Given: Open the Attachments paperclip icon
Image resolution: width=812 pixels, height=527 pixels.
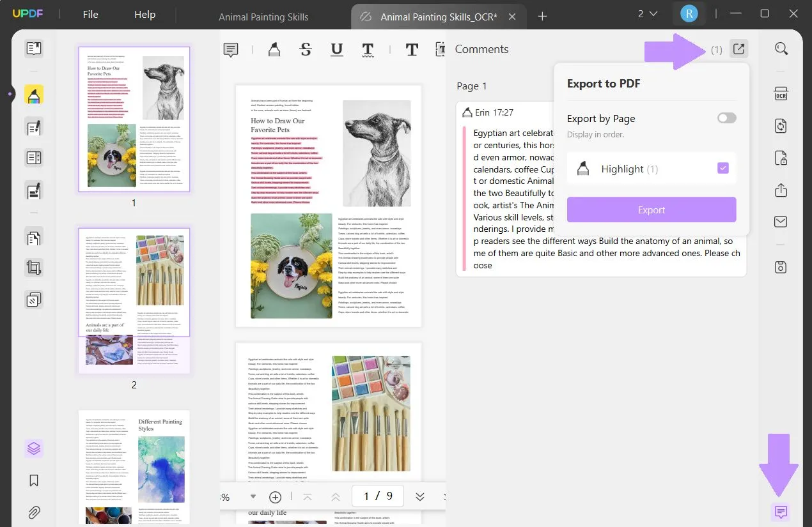Looking at the screenshot, I should pos(34,512).
